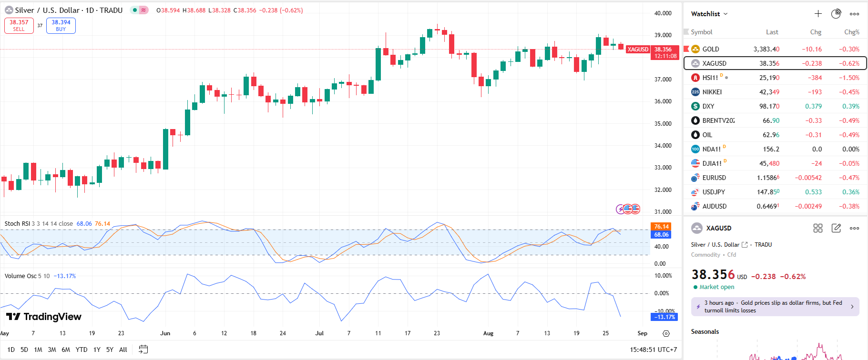Click the 38.357 SELL button
The image size is (868, 360).
pos(19,26)
